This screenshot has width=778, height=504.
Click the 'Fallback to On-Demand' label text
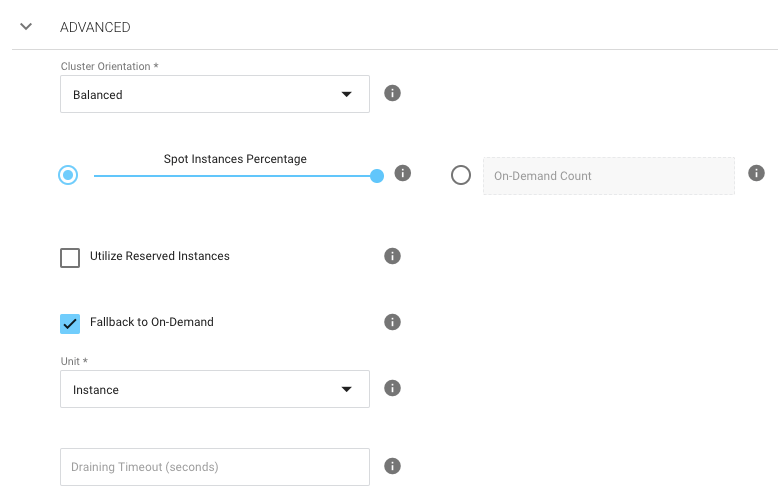coord(152,322)
